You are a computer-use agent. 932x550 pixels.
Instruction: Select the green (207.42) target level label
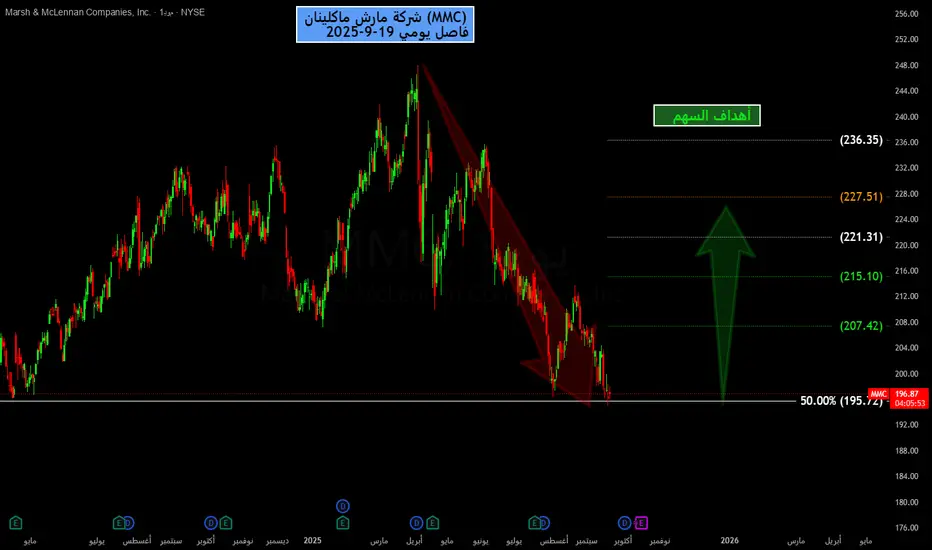click(x=861, y=326)
